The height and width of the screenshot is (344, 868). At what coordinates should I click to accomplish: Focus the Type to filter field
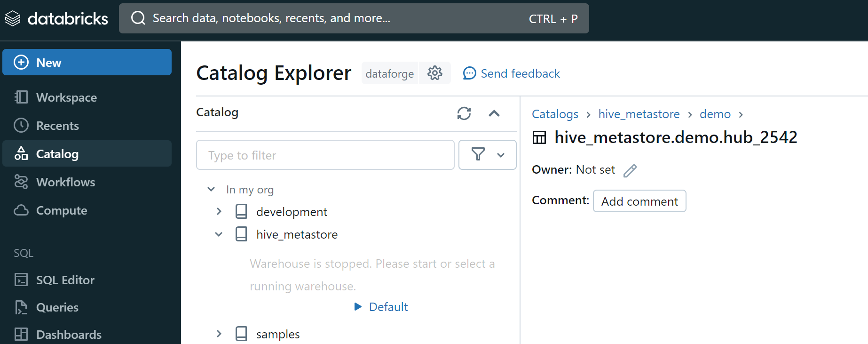click(x=325, y=155)
